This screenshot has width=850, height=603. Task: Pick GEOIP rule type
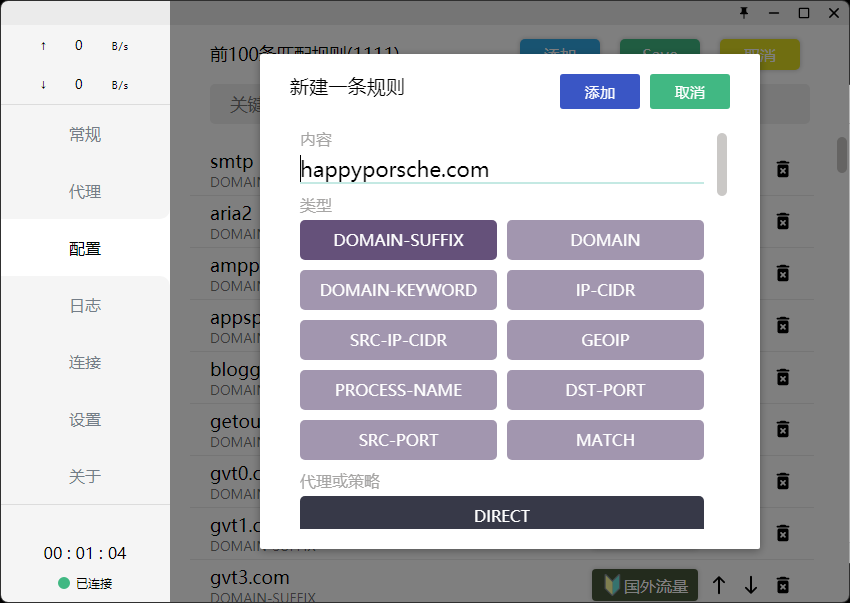coord(605,339)
